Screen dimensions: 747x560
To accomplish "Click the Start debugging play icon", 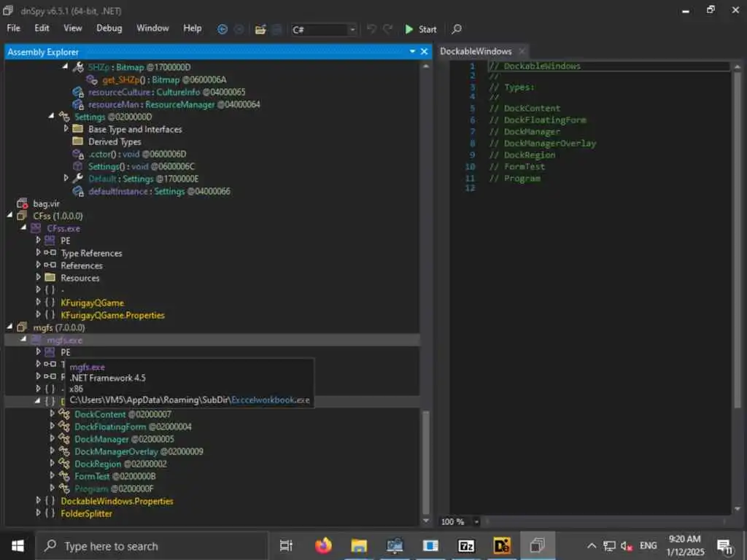I will [x=409, y=29].
